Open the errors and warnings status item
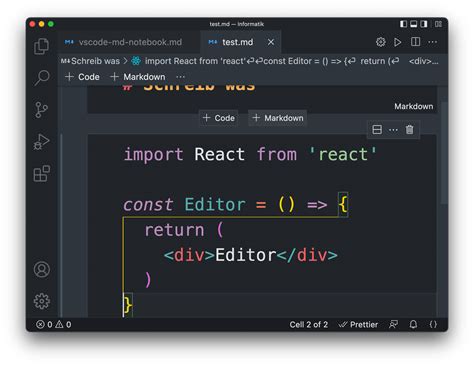The height and width of the screenshot is (366, 474). pyautogui.click(x=53, y=324)
